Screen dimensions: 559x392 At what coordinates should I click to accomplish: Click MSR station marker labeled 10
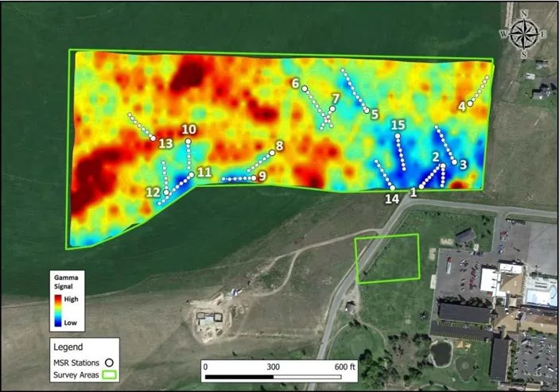tap(188, 142)
